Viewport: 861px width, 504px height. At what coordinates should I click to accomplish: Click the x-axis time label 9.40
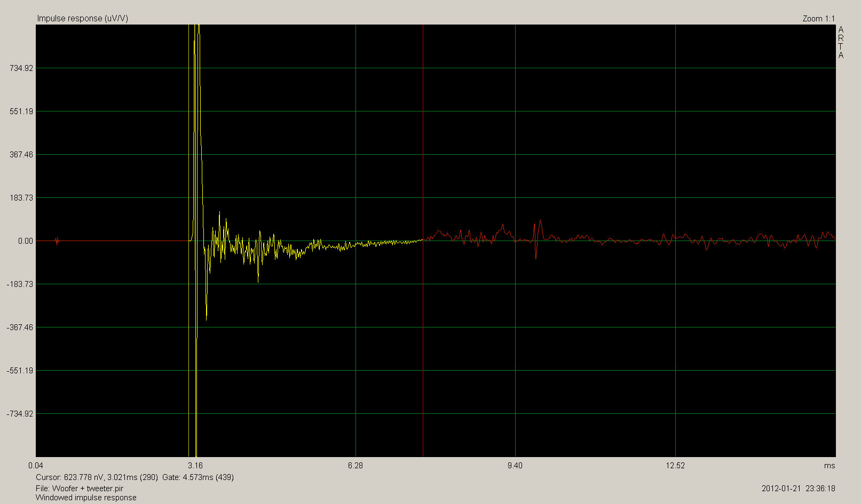[x=515, y=466]
